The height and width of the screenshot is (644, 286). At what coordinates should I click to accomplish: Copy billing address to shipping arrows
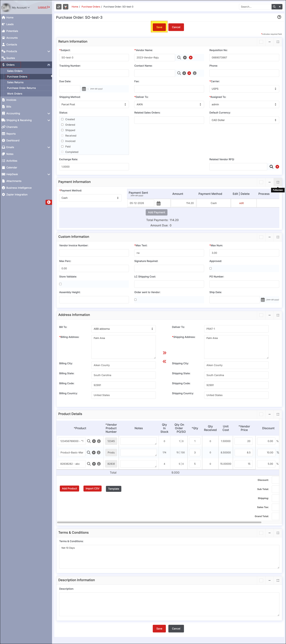164,353
